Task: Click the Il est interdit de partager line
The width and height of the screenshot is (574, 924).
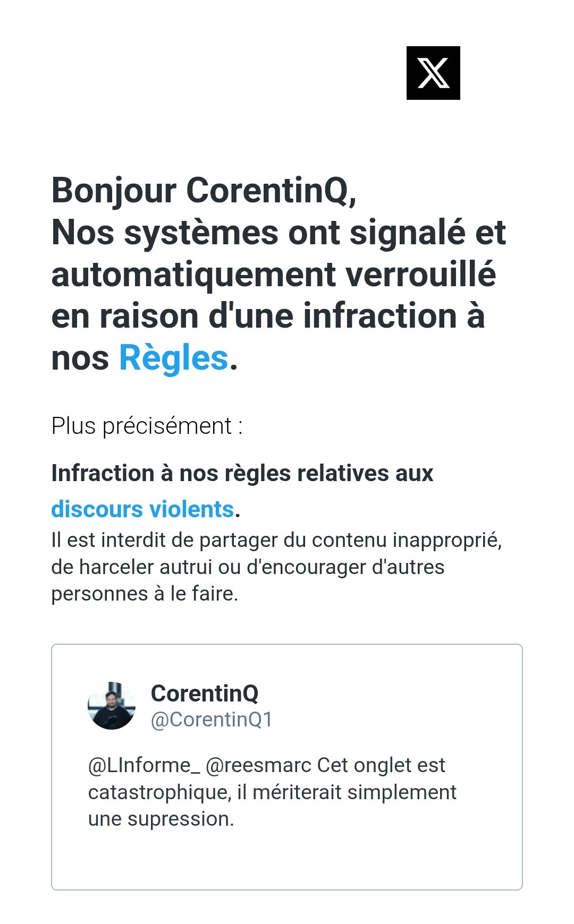Action: 276,540
